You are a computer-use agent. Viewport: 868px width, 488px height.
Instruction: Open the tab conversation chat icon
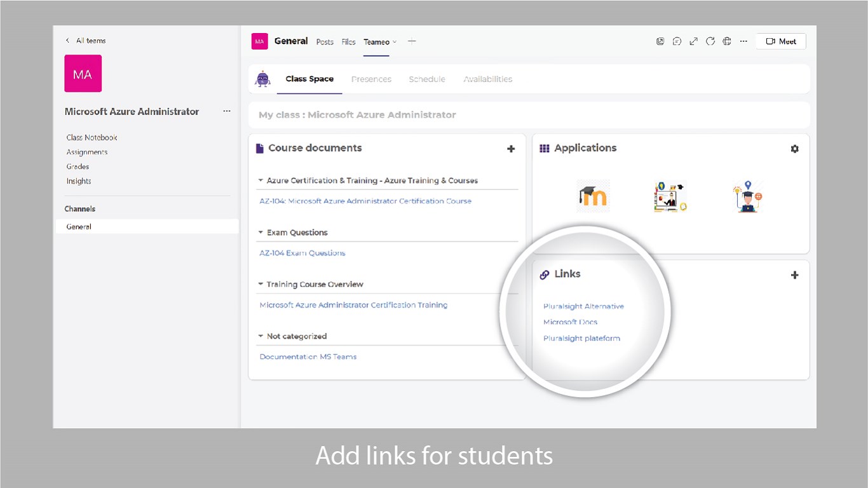[x=677, y=41]
